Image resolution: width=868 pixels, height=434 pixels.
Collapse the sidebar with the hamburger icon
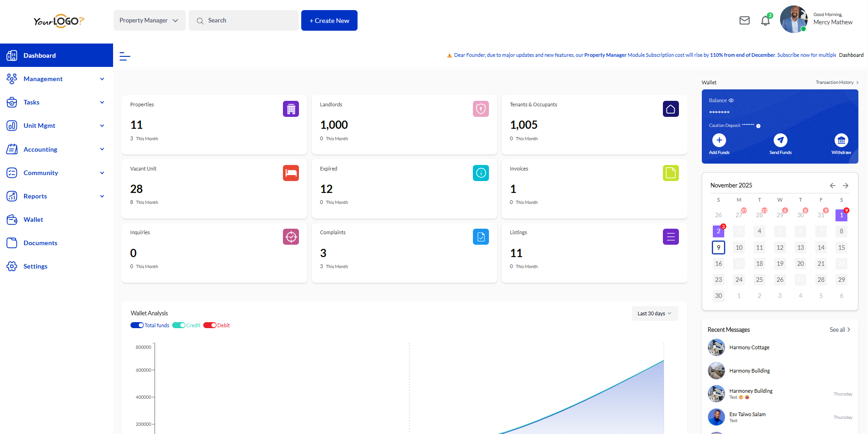click(125, 56)
